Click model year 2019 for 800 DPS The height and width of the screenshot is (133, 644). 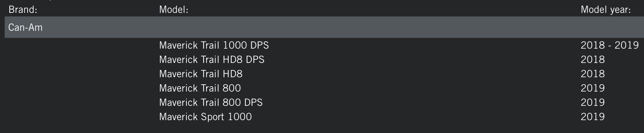pos(593,102)
